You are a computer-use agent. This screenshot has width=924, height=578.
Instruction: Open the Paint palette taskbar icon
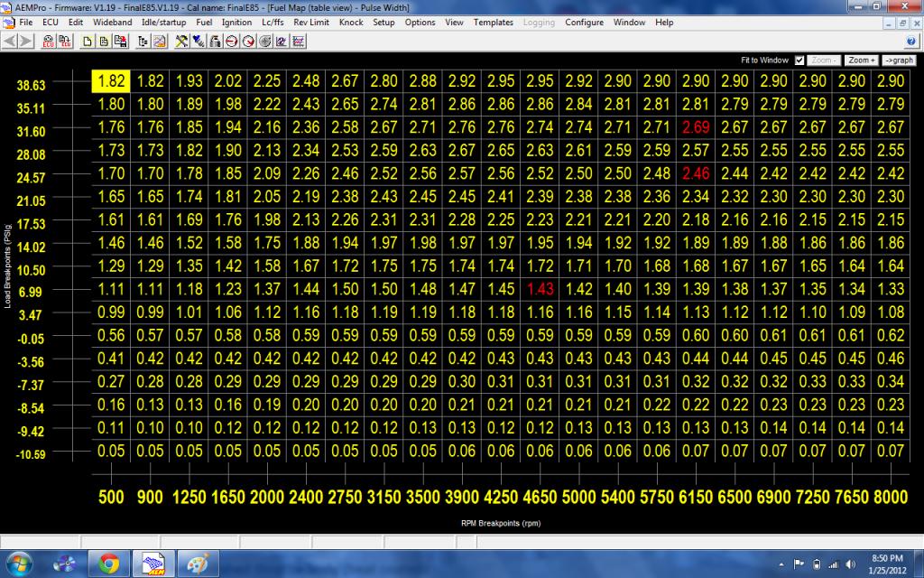[x=198, y=564]
